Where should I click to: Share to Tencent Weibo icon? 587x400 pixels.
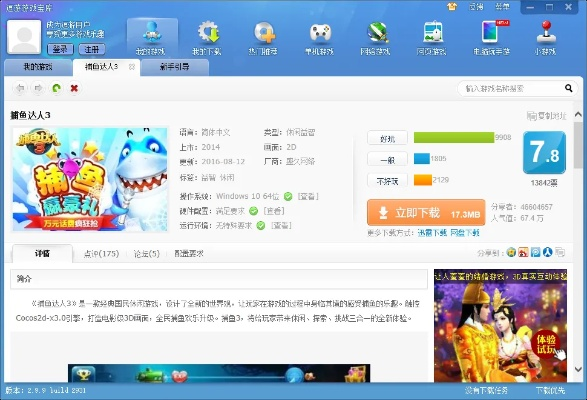(x=536, y=252)
